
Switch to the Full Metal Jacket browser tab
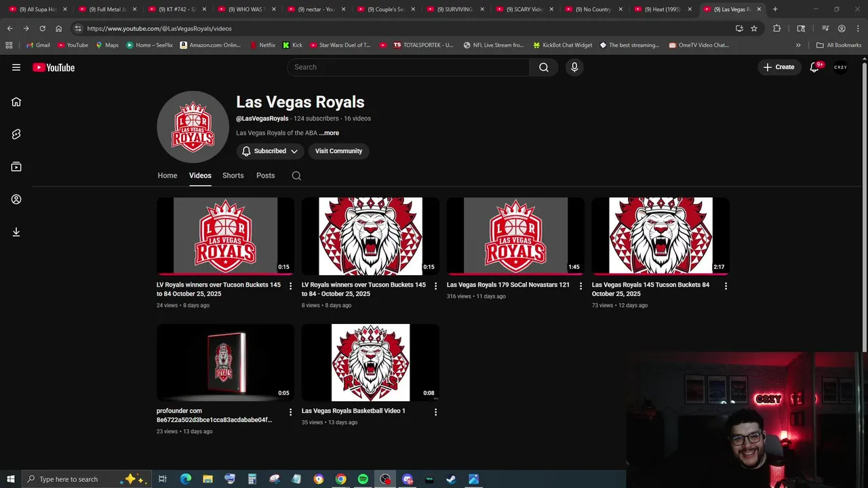tap(107, 9)
